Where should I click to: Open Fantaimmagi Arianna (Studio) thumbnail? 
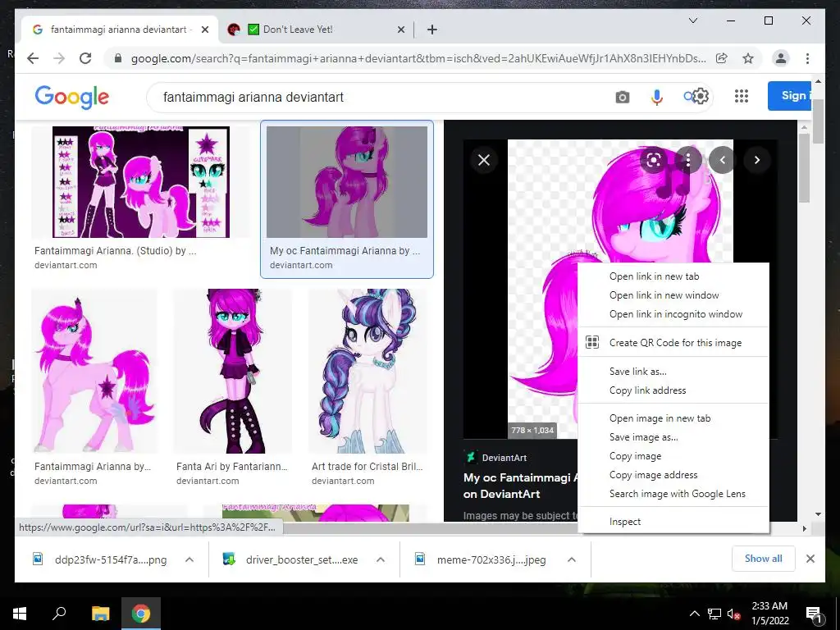(141, 181)
